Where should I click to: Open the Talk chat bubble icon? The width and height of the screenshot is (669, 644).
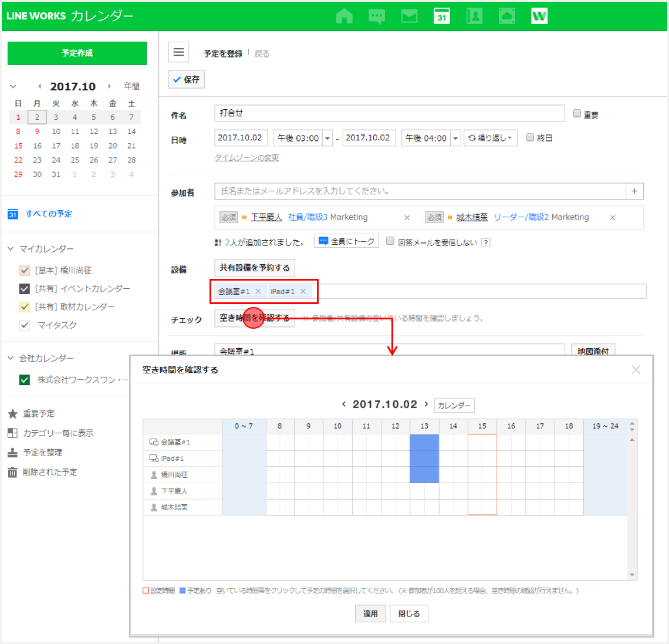(x=377, y=16)
